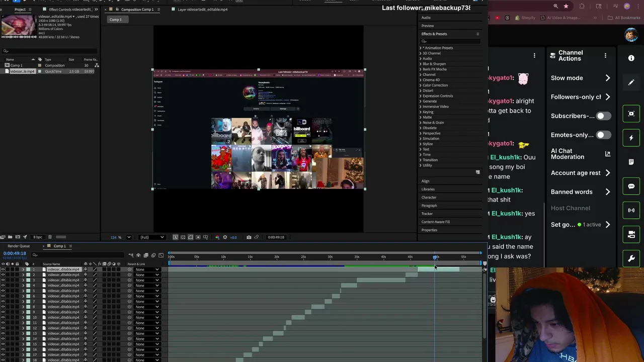Hide layer 15 with its eye icon

[3, 344]
